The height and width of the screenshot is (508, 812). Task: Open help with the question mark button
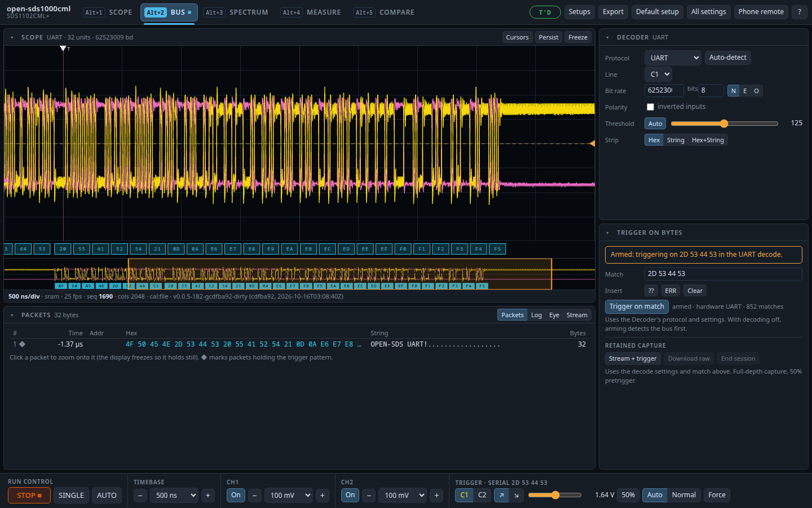tap(799, 12)
